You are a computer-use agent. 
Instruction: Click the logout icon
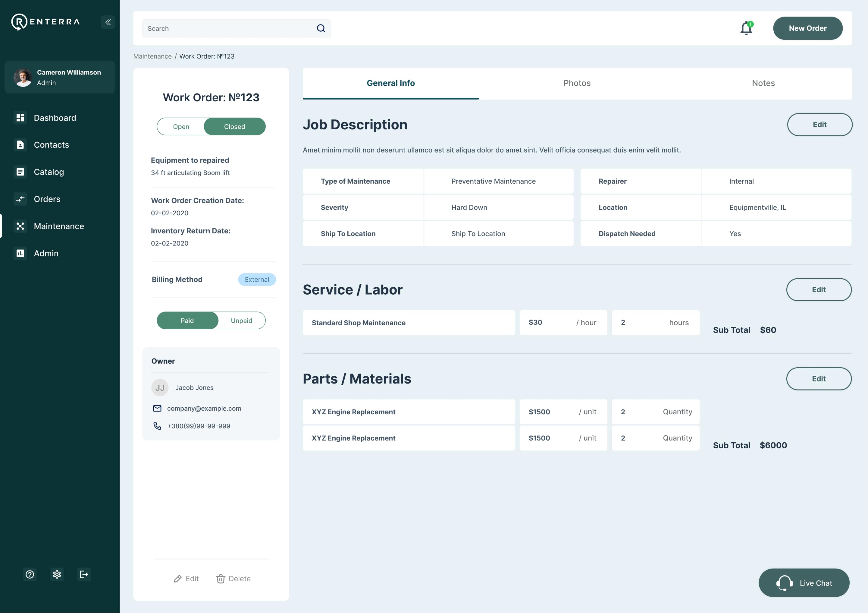tap(84, 574)
